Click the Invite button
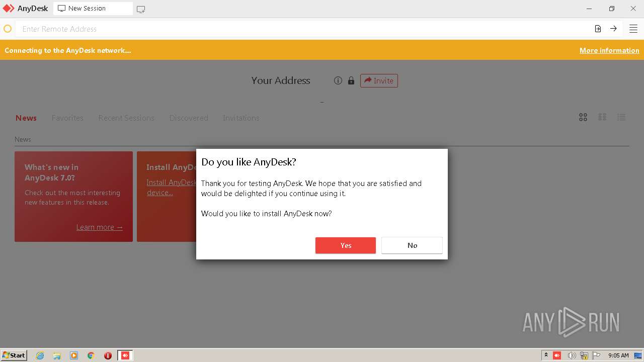Screen dimensions: 644x362 point(379,80)
